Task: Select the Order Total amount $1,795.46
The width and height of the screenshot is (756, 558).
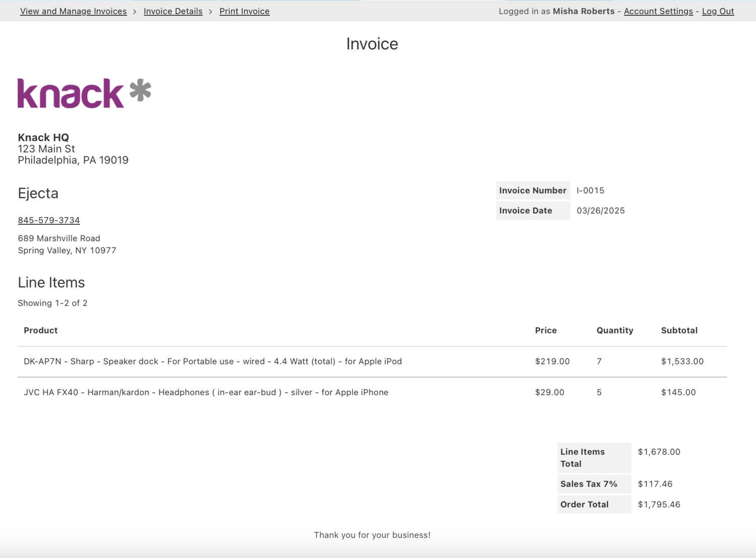Action: tap(659, 504)
